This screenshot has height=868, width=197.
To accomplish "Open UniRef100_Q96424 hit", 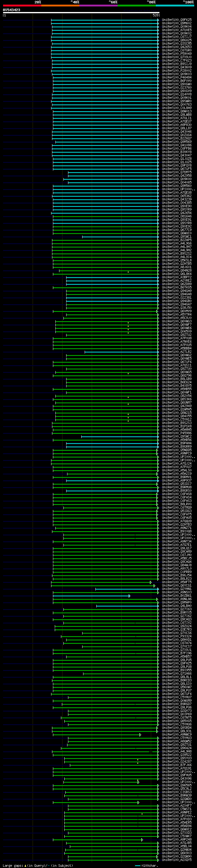I will [x=177, y=748].
